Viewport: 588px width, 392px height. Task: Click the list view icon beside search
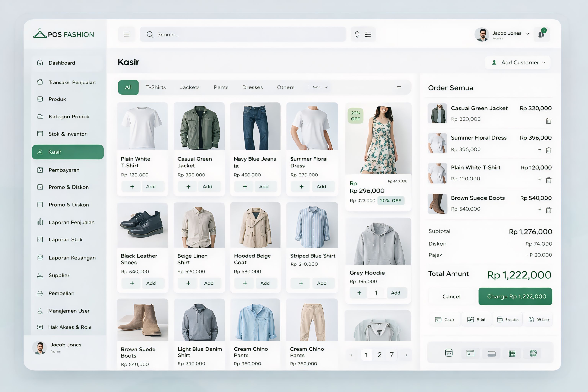[x=368, y=34]
